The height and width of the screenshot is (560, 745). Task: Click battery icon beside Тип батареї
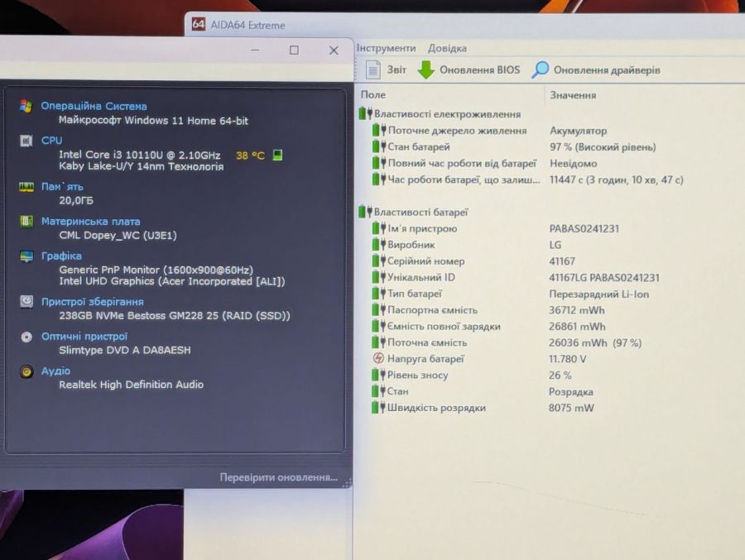tap(378, 294)
